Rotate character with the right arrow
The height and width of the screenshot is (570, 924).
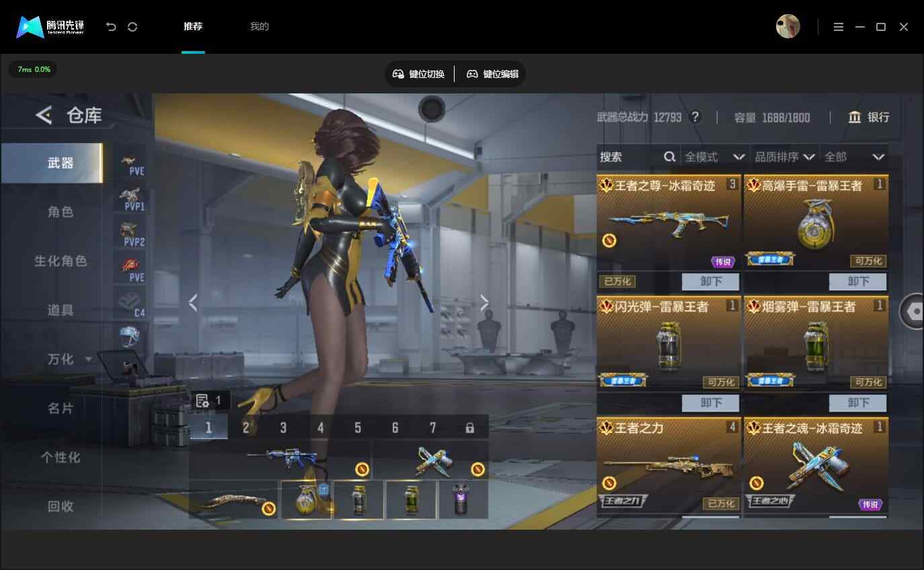point(484,302)
